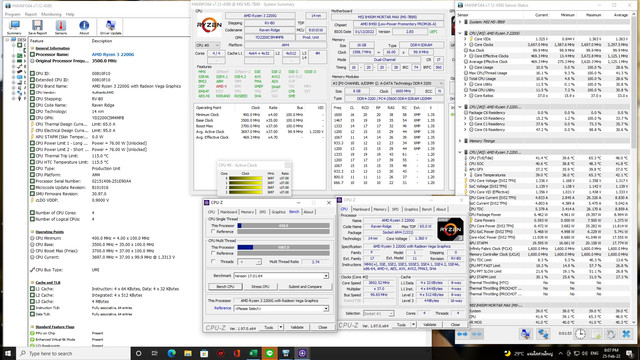Open the Summary view in HWiNFO64 toolbar
Viewport: 640px width, 360px height.
[14, 27]
